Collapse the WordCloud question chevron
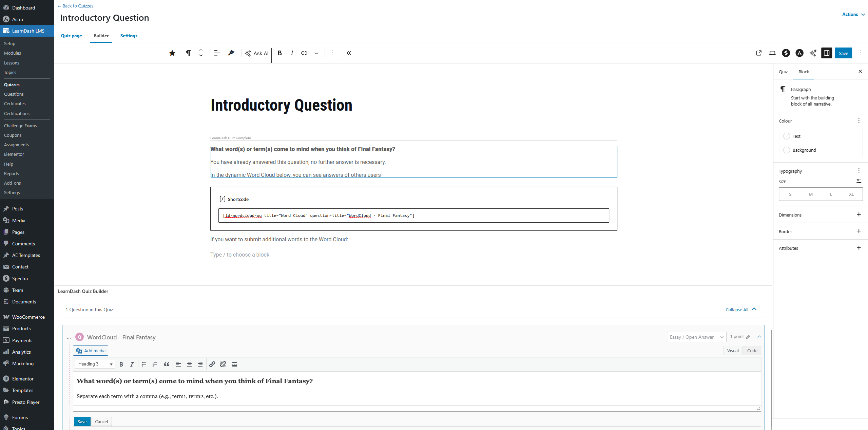868x430 pixels. pyautogui.click(x=759, y=337)
